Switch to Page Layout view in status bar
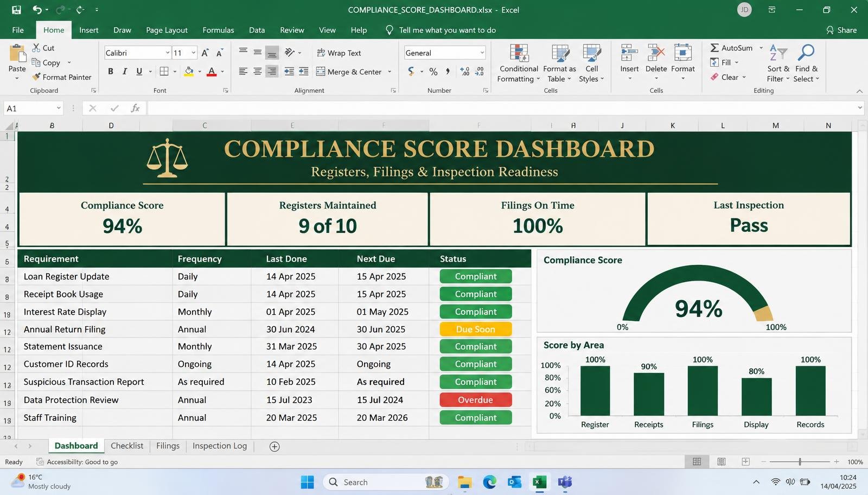 click(x=722, y=462)
